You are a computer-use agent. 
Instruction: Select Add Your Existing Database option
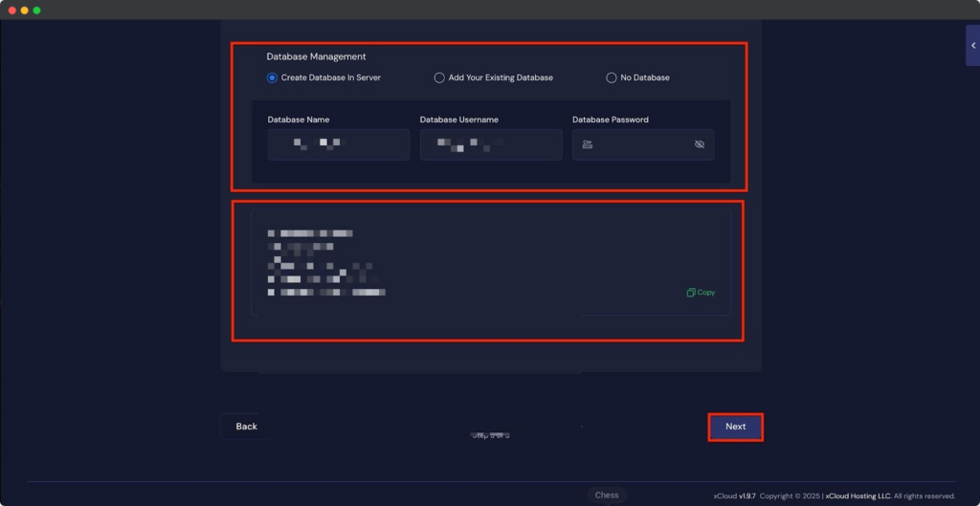[x=439, y=77]
